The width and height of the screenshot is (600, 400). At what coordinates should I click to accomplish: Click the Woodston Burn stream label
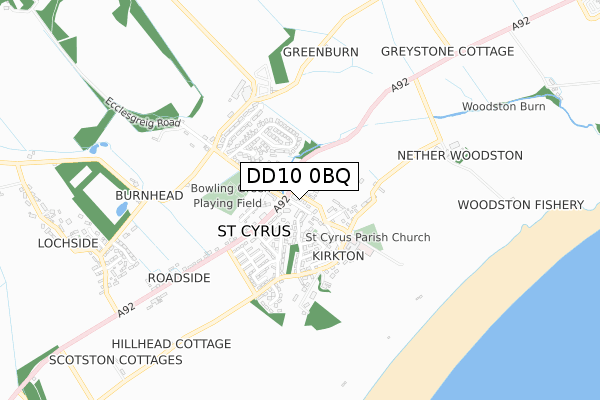click(x=504, y=106)
